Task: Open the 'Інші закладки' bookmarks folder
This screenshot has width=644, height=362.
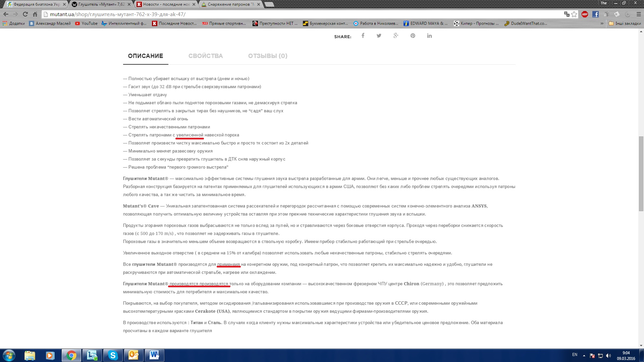Action: tap(625, 23)
